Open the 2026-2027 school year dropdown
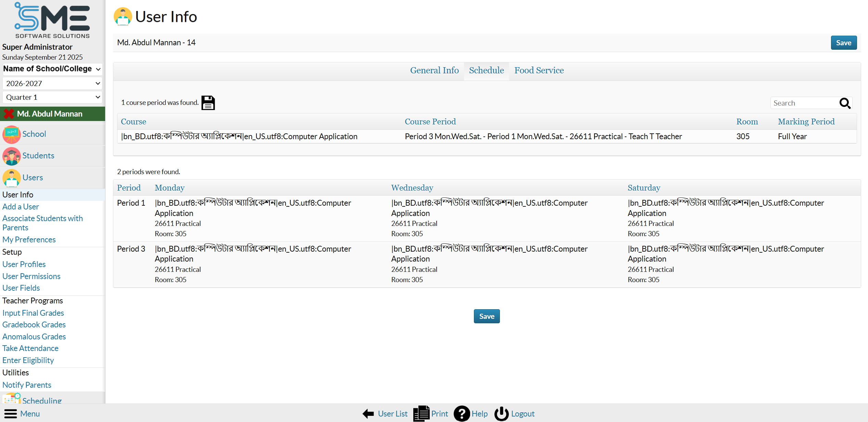Screen dimensions: 868x422 point(52,83)
